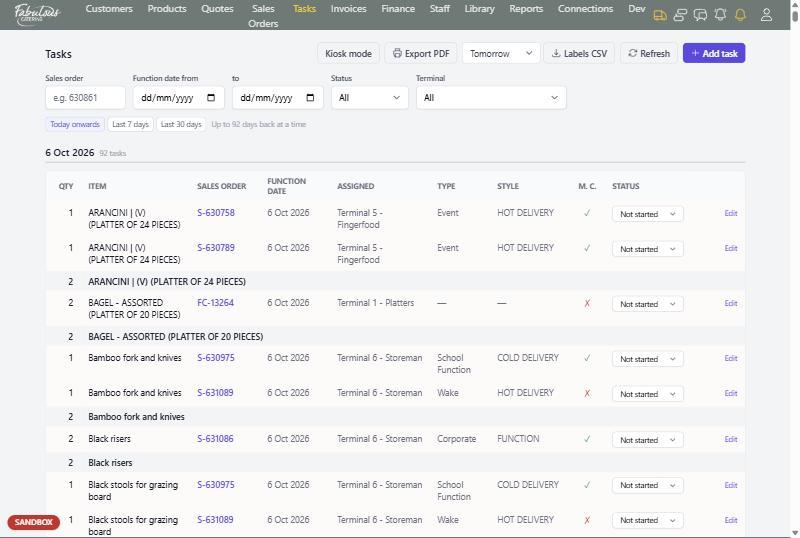
Task: Open status dropdown for Black stools S-631089
Action: point(647,520)
